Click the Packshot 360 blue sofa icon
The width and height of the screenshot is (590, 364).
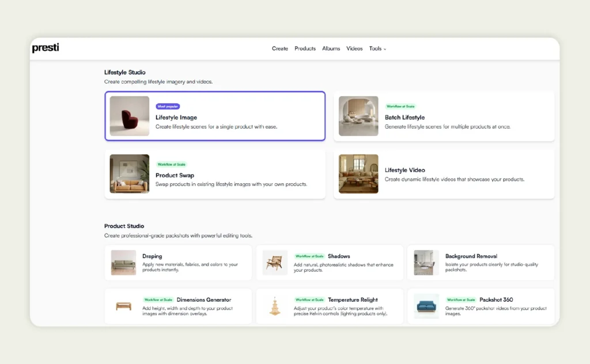pos(426,306)
